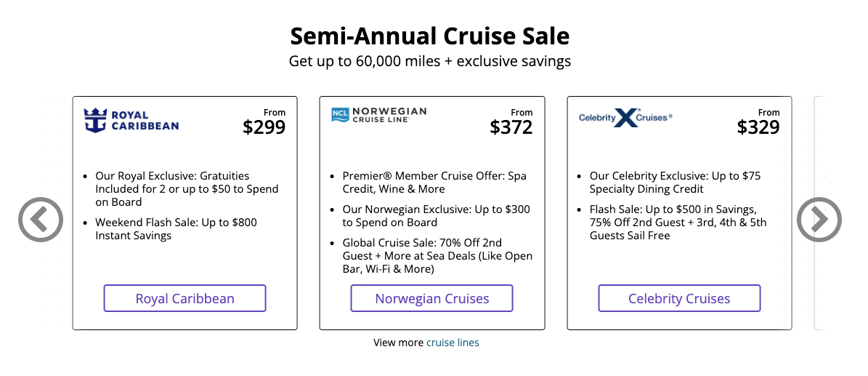Click the Celebrity Cruises logo
The height and width of the screenshot is (376, 868).
coord(625,118)
